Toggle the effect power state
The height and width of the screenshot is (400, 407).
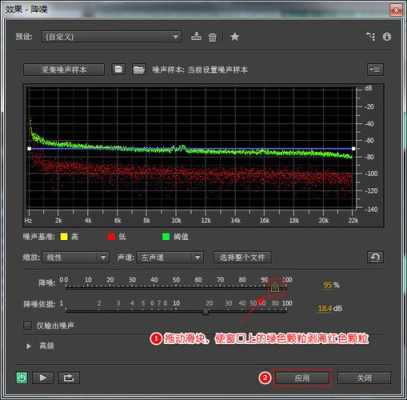click(22, 378)
